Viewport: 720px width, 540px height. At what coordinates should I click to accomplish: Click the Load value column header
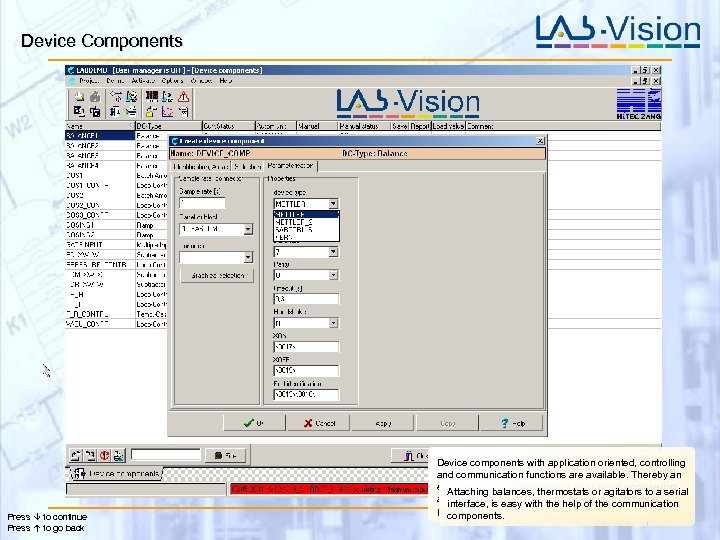448,126
